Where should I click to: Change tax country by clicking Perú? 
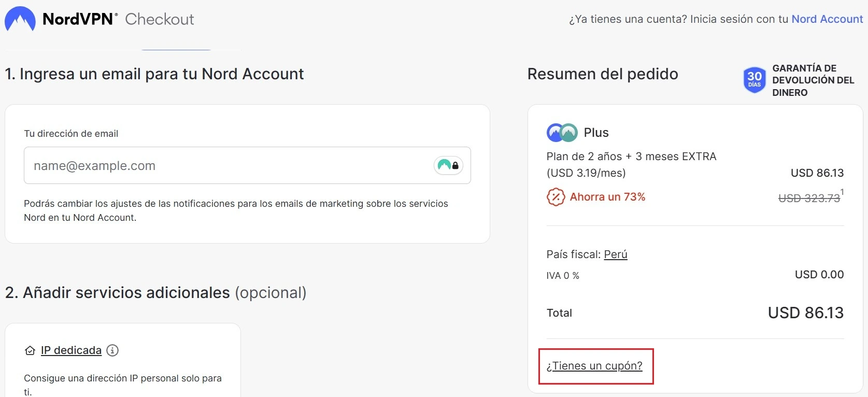(616, 254)
